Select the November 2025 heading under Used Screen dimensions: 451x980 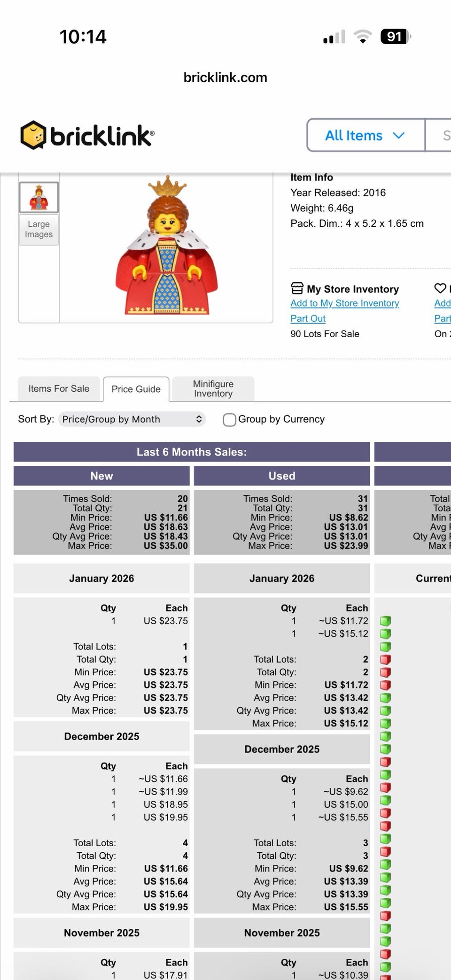[x=282, y=933]
